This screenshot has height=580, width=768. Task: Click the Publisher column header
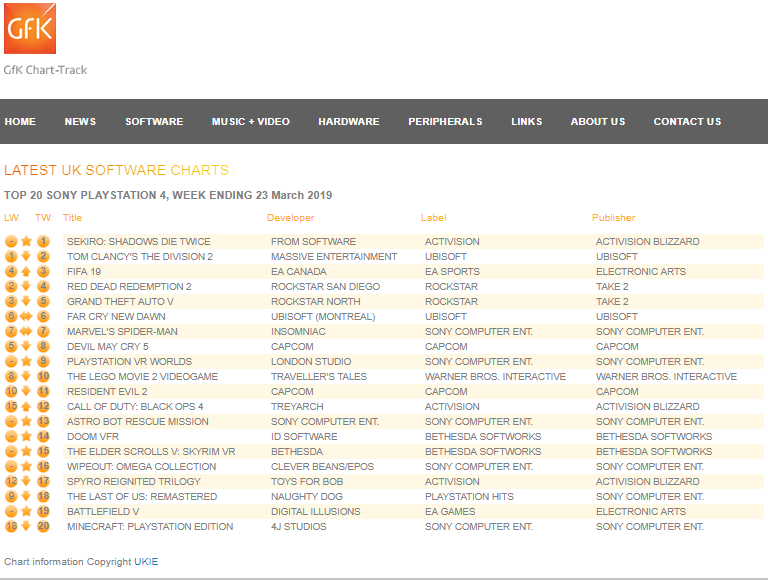click(x=613, y=218)
